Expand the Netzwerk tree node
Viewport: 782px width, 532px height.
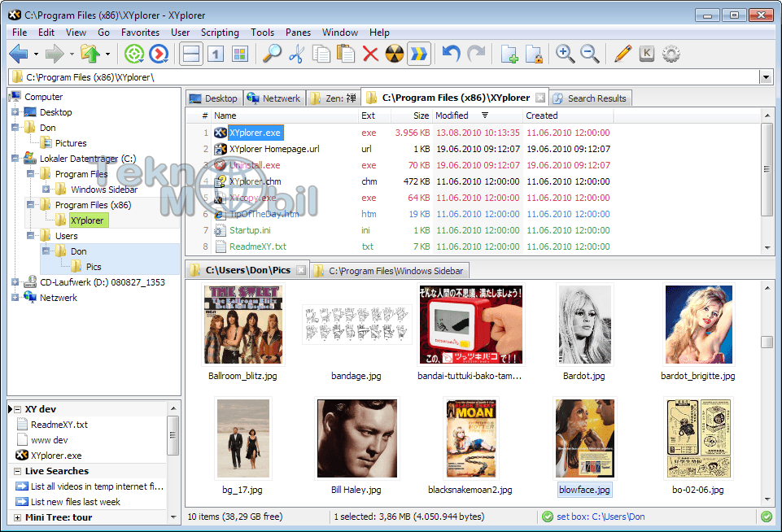[x=15, y=298]
